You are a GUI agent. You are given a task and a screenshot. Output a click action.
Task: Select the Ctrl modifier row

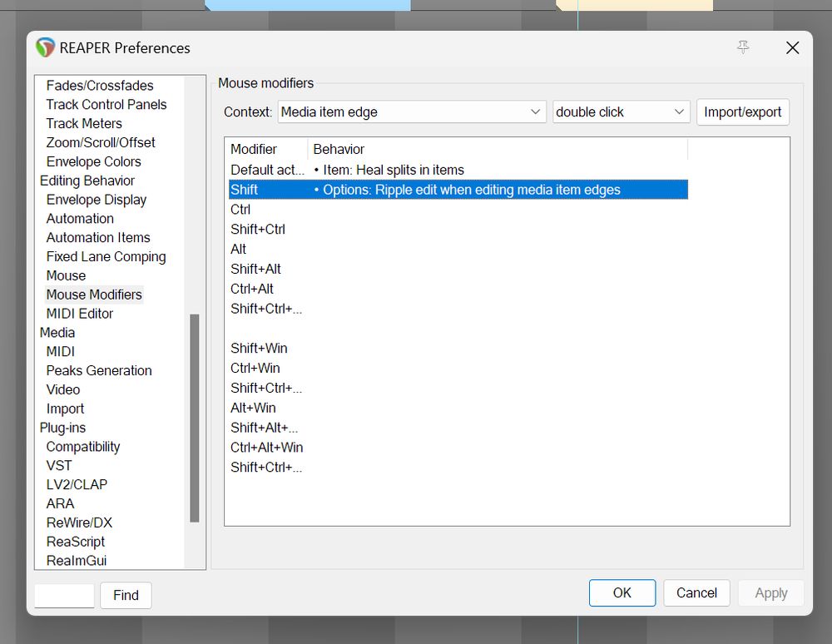click(x=458, y=210)
